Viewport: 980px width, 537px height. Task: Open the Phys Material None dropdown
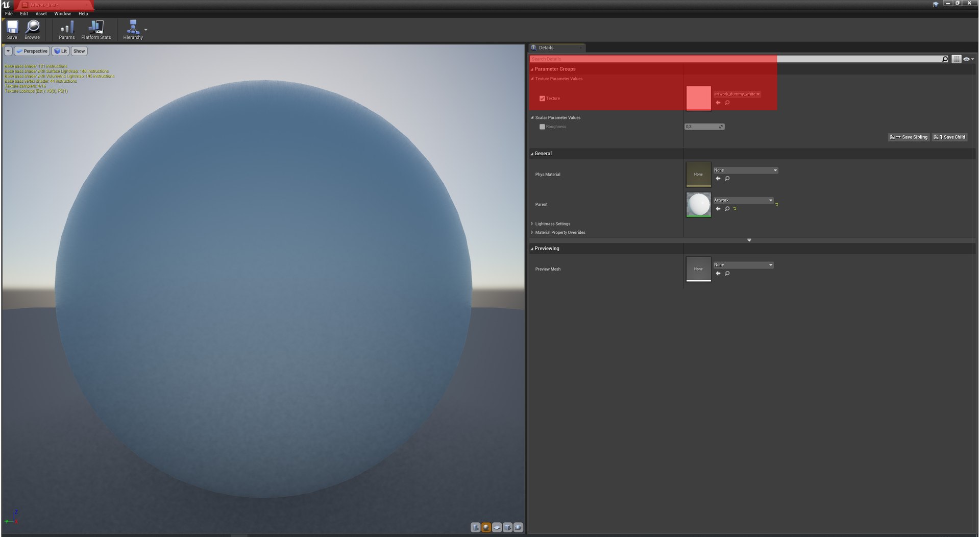745,170
